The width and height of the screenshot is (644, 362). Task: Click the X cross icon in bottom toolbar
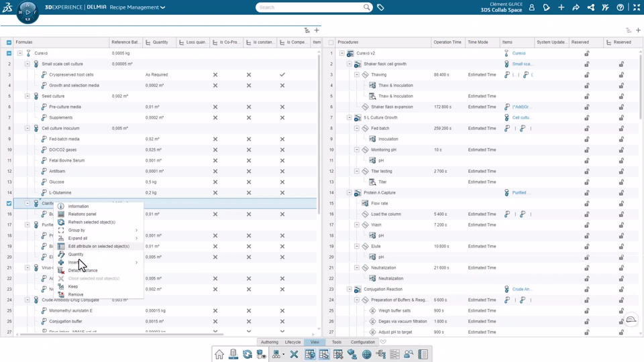tap(294, 354)
